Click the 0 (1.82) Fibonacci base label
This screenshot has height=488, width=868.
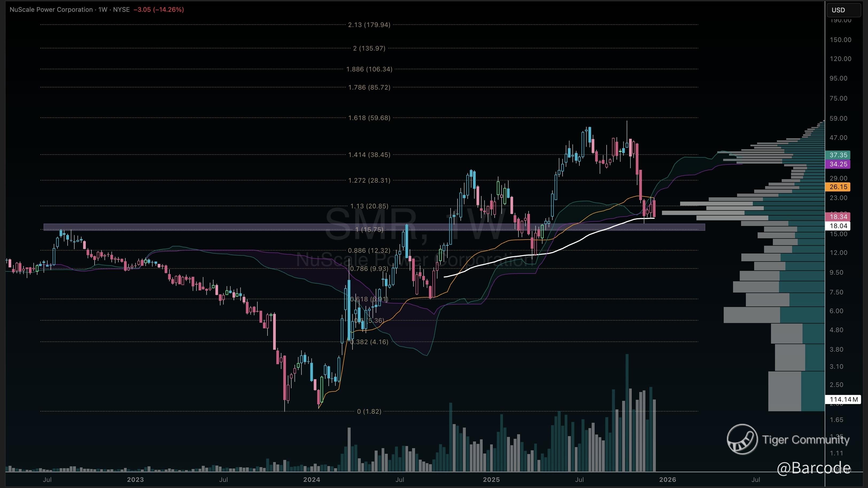(x=369, y=412)
